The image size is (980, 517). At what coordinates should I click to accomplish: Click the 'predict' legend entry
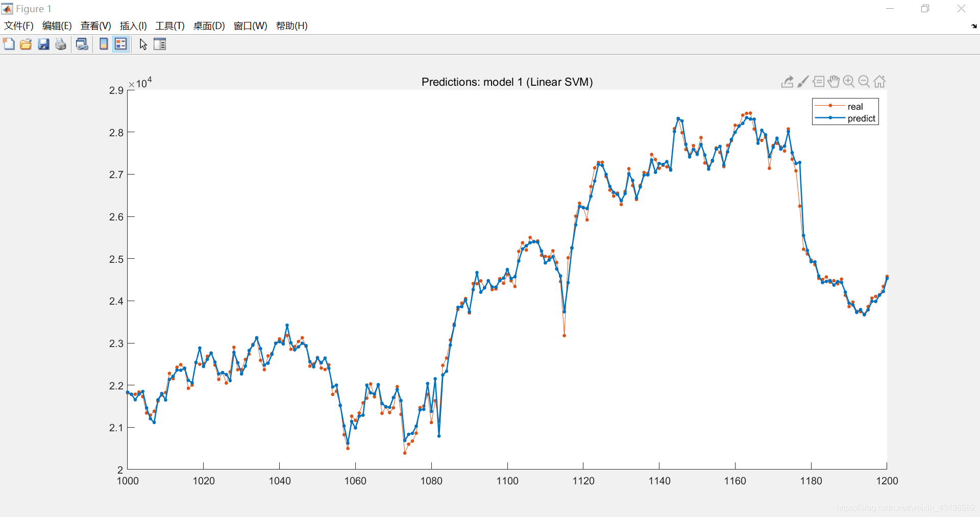tap(862, 118)
